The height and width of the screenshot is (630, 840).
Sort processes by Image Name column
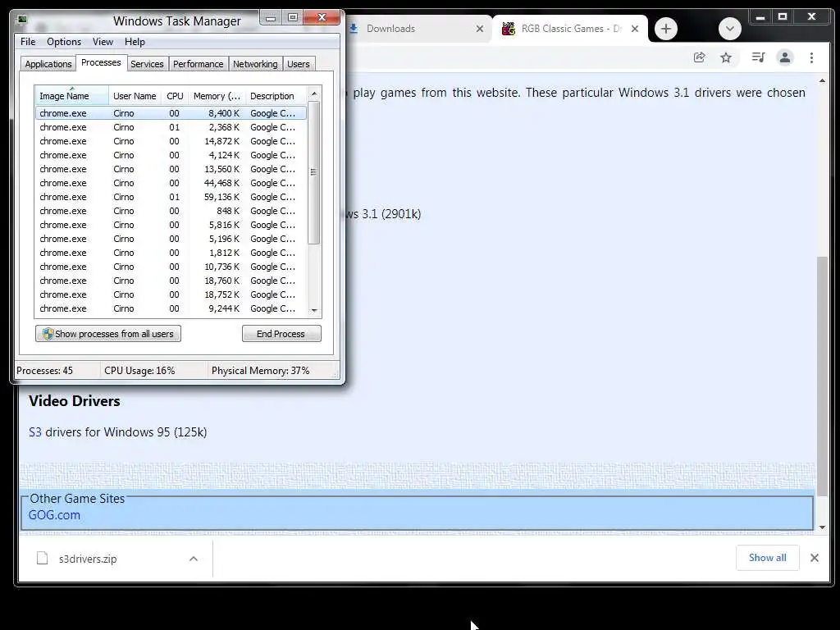(71, 96)
